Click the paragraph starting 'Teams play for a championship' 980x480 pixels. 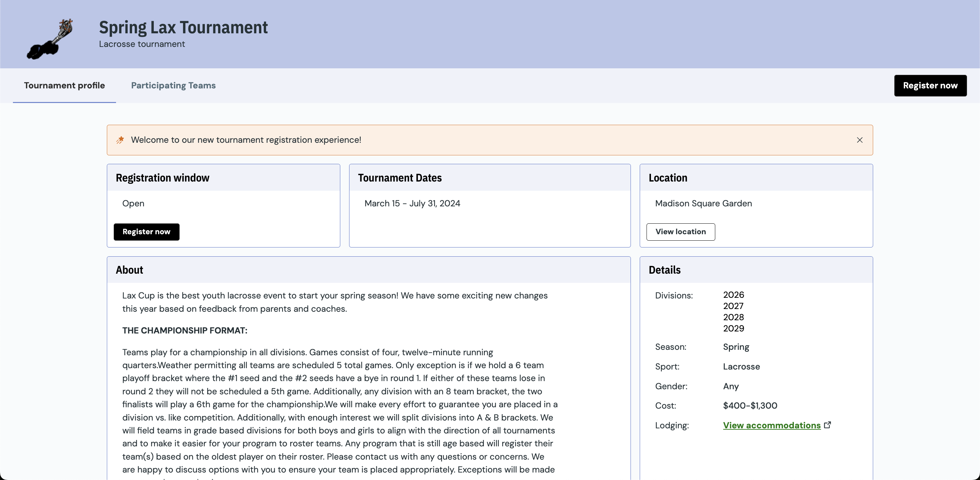[x=340, y=413]
